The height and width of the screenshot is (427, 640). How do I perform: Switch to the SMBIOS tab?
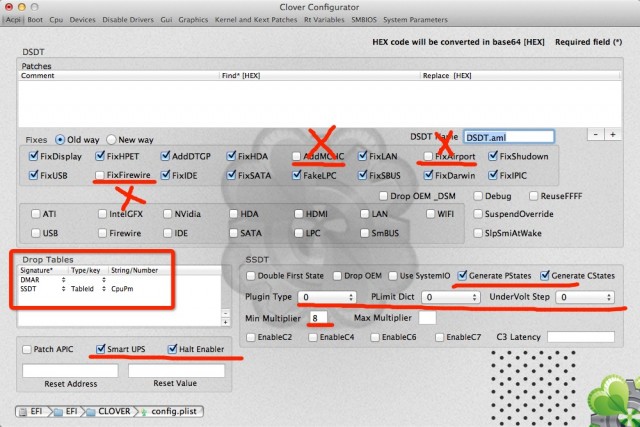pos(364,20)
